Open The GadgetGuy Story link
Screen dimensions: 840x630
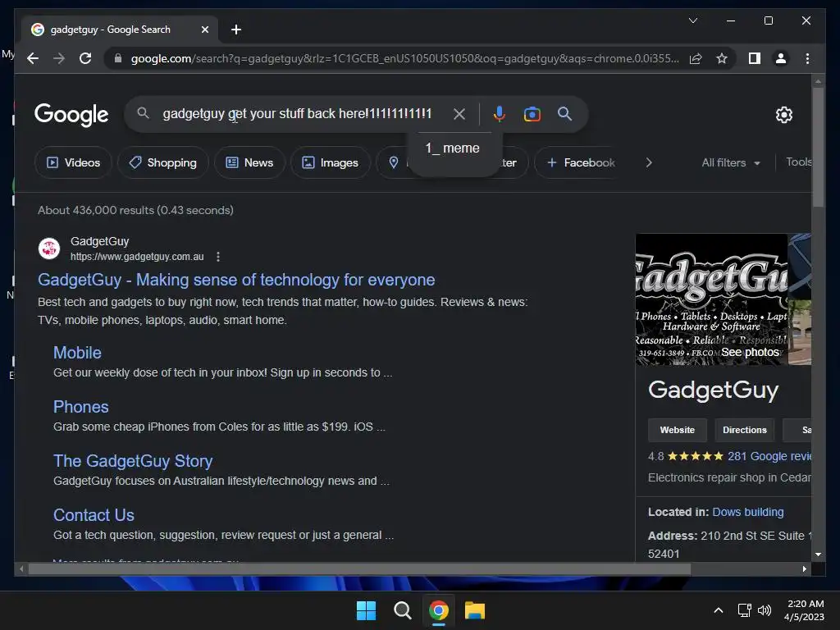coord(133,461)
